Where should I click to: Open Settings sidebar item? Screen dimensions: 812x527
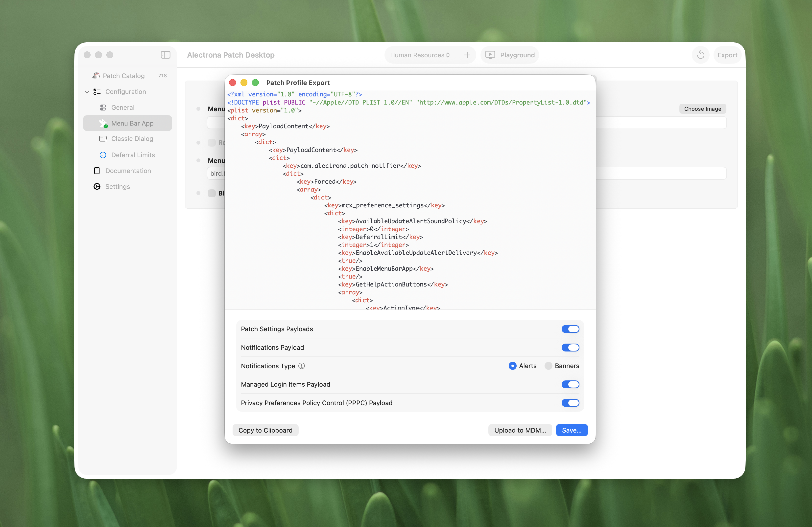click(128, 186)
